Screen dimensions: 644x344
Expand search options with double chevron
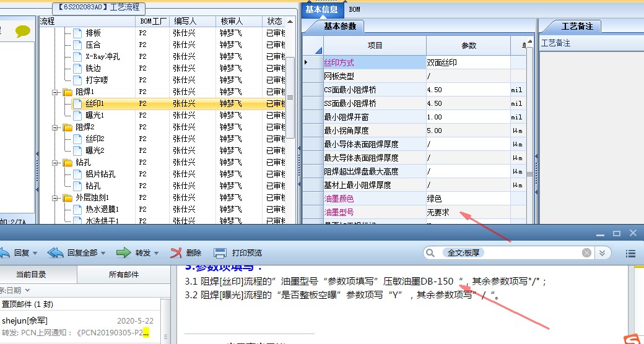(602, 253)
